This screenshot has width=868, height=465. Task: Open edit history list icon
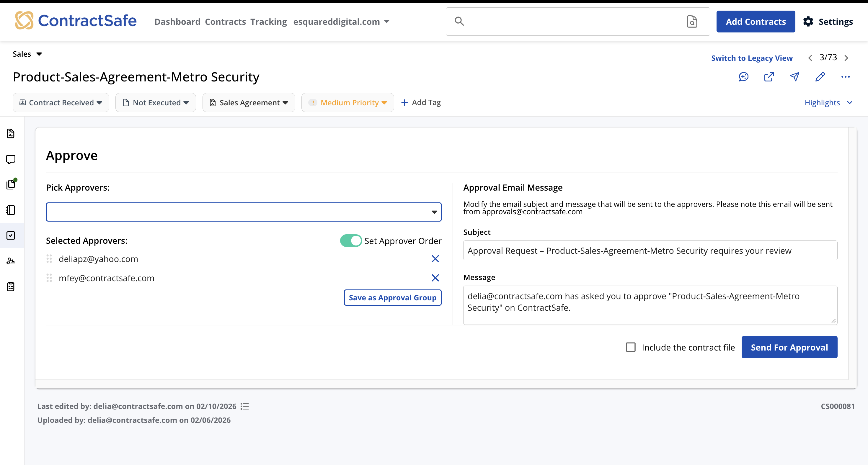[x=245, y=406]
